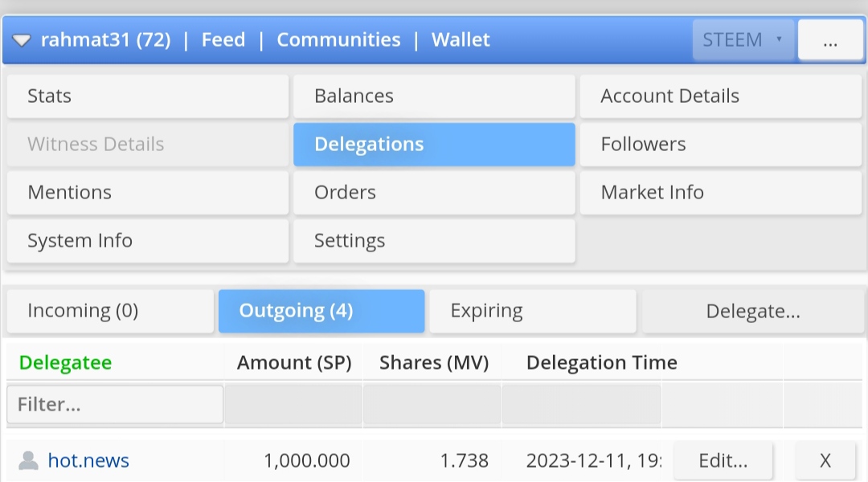
Task: Open the hot.news account link
Action: click(x=88, y=461)
